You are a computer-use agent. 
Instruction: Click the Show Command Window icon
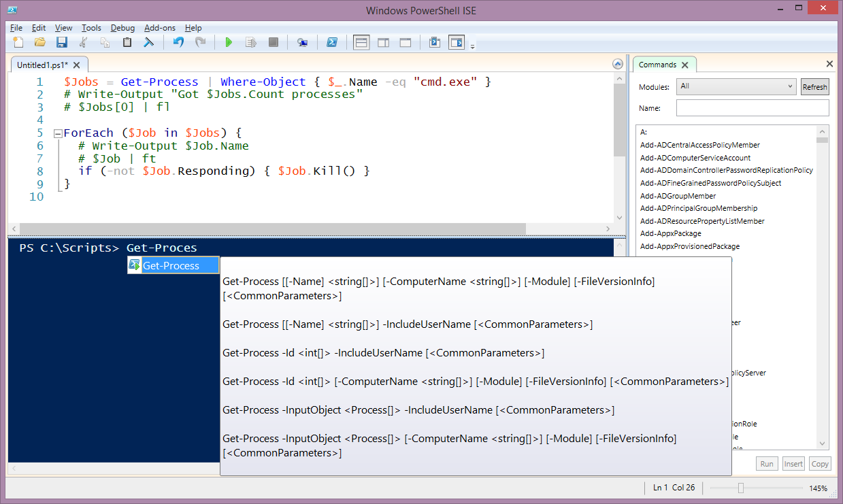(x=435, y=42)
